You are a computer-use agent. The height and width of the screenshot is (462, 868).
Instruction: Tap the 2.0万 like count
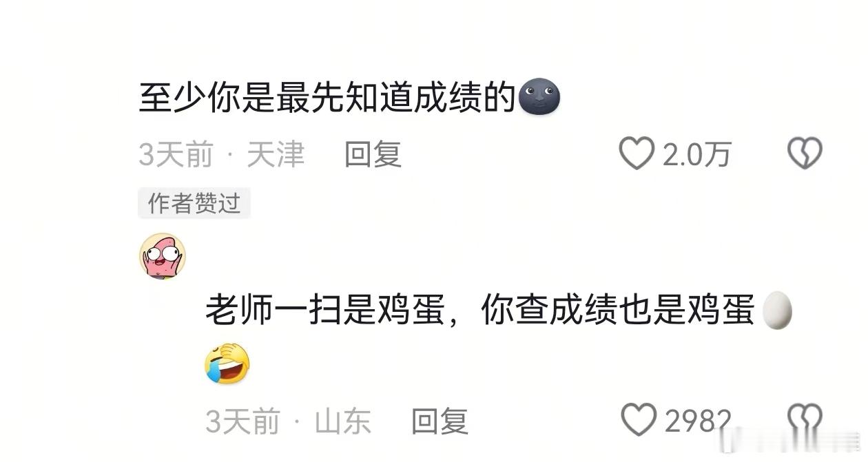(696, 155)
